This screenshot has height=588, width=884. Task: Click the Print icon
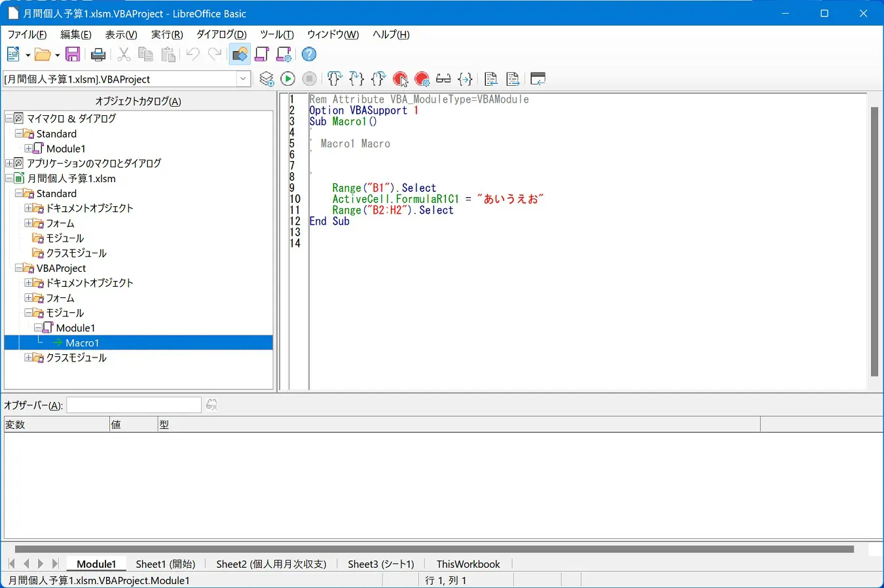point(98,54)
